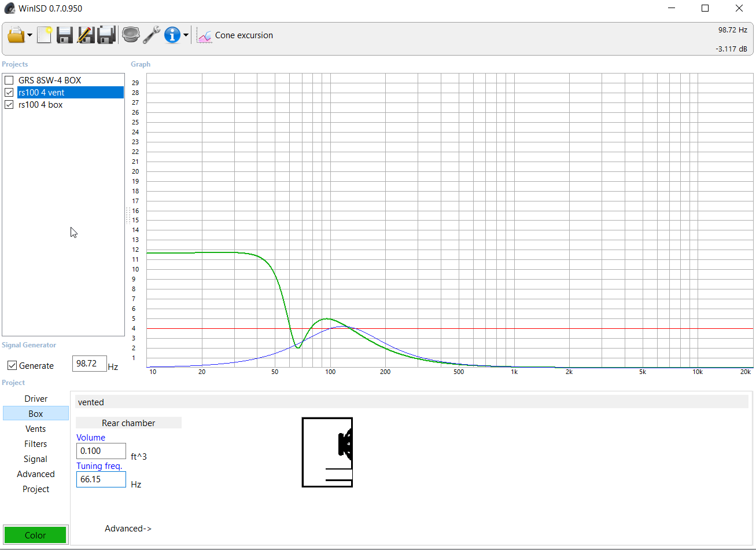Click the Volume input field
The image size is (756, 550).
(x=101, y=451)
